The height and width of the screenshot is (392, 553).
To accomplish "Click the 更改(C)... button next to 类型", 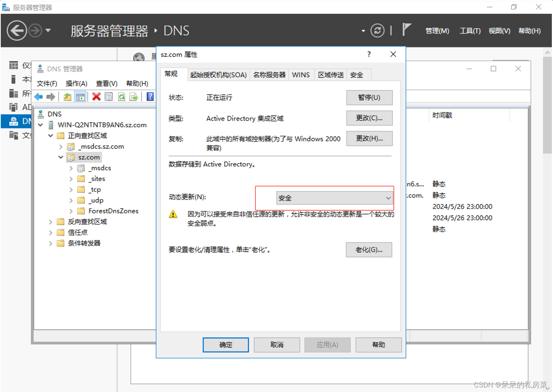I will 369,118.
